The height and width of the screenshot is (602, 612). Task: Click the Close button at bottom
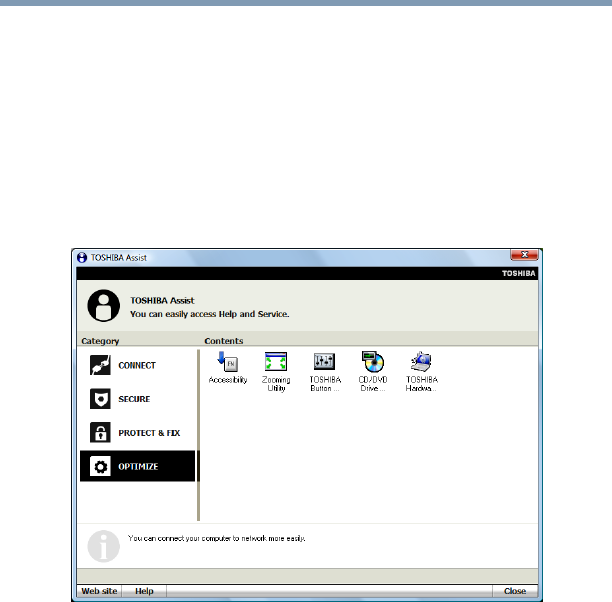515,591
